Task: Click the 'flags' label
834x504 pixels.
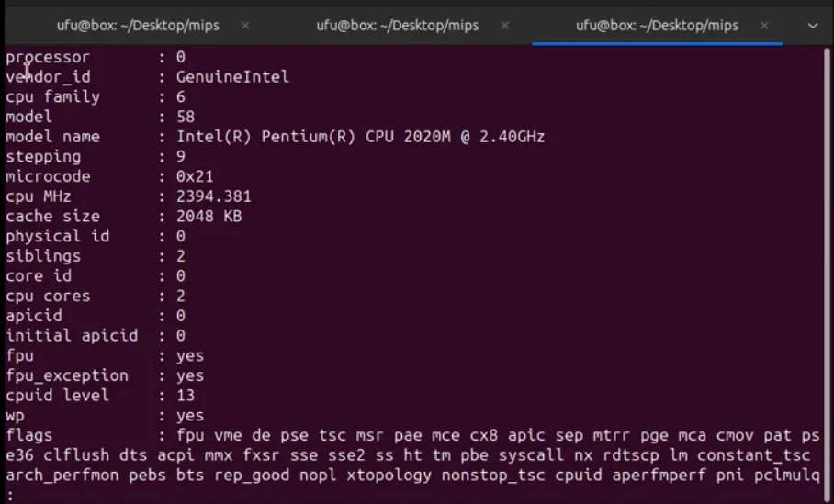Action: coord(29,435)
